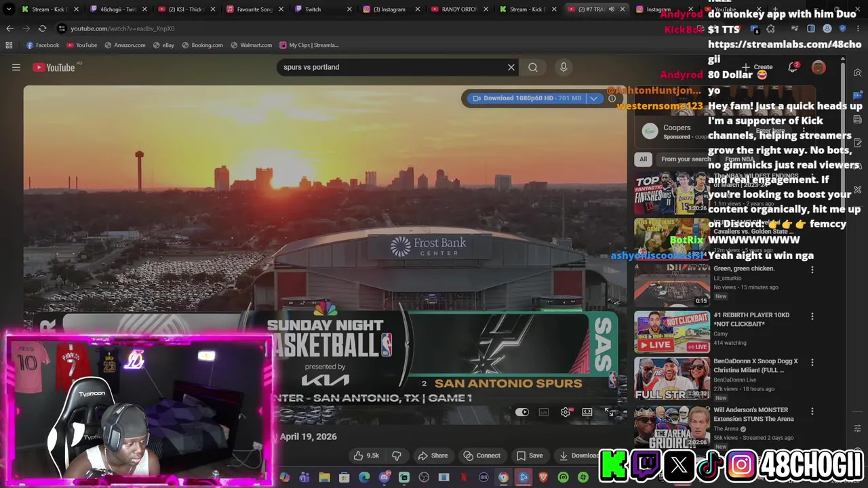The height and width of the screenshot is (488, 868).
Task: Open the eBay bookmark
Action: pyautogui.click(x=163, y=45)
